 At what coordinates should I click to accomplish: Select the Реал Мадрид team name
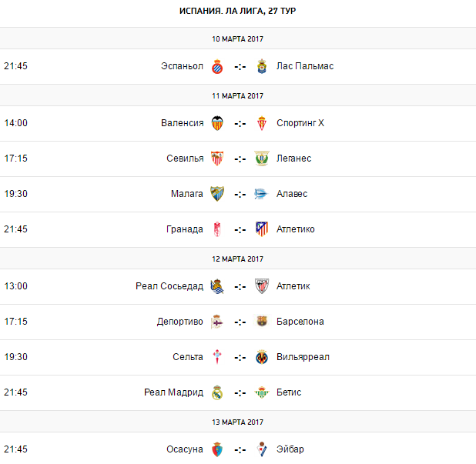(x=174, y=392)
